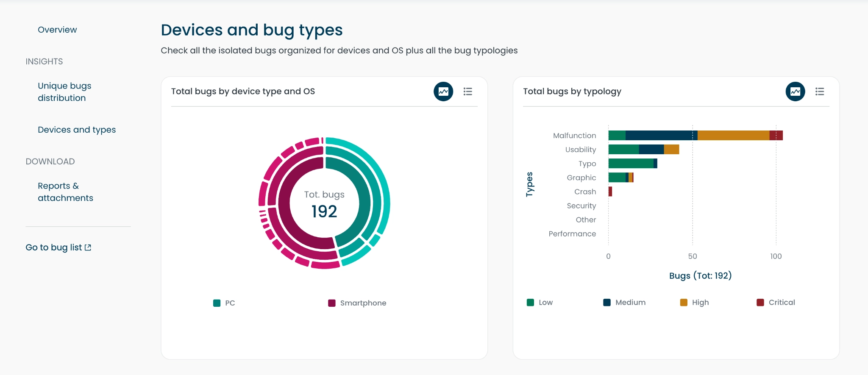Open Unique bugs distribution section
Screen dimensions: 868x375
click(64, 92)
